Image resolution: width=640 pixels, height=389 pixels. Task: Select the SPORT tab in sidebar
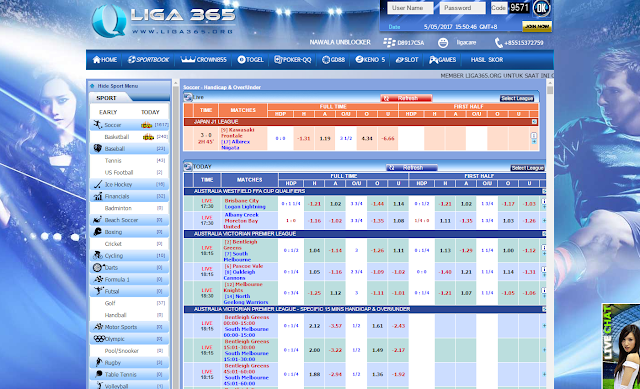107,98
